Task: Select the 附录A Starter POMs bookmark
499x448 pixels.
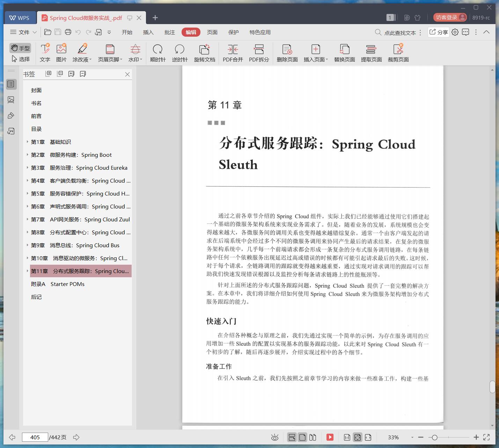Action: (58, 284)
